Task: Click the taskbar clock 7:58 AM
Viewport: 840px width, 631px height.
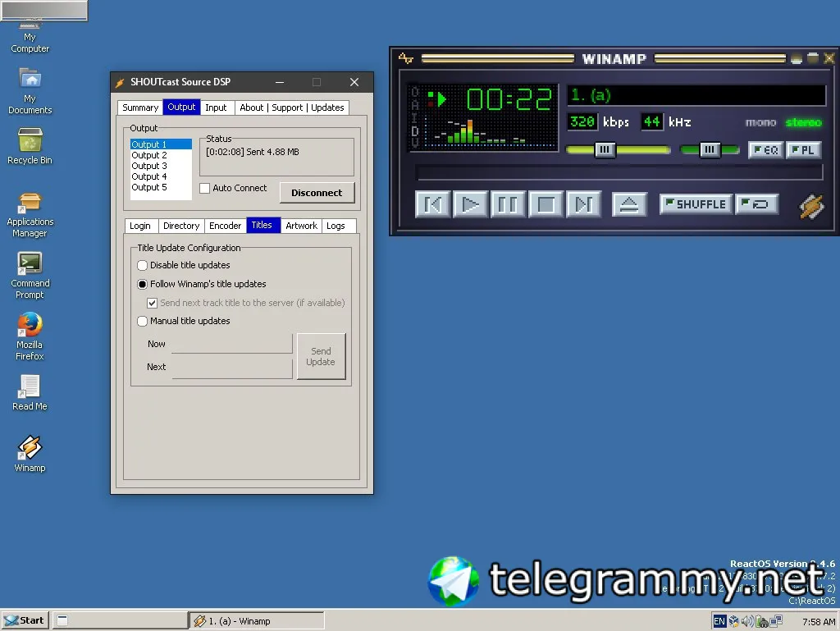Action: click(x=819, y=622)
